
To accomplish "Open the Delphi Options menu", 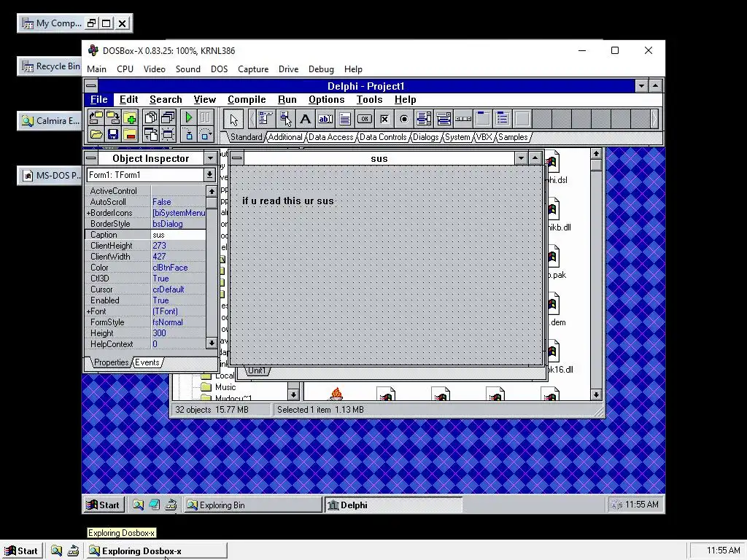I will pos(326,99).
